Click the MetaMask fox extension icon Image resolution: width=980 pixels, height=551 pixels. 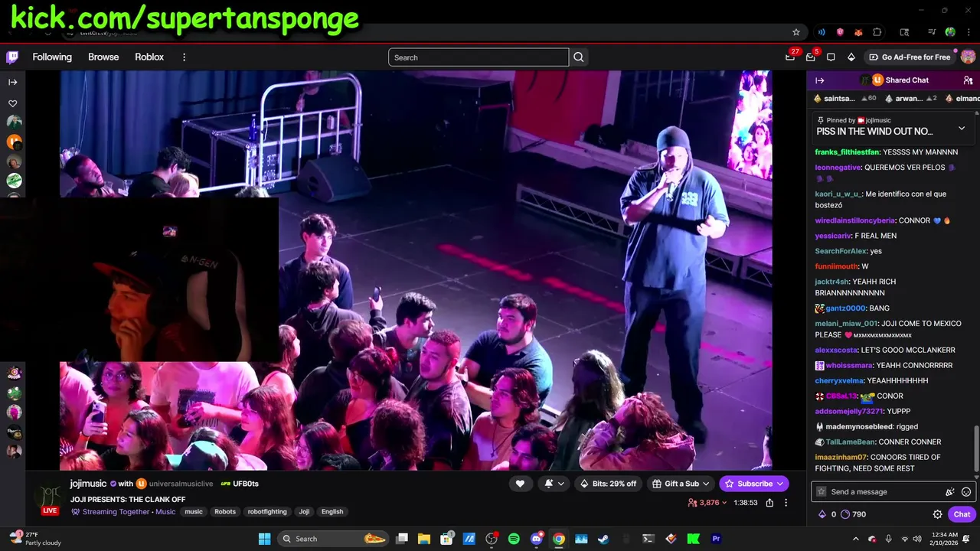859,32
